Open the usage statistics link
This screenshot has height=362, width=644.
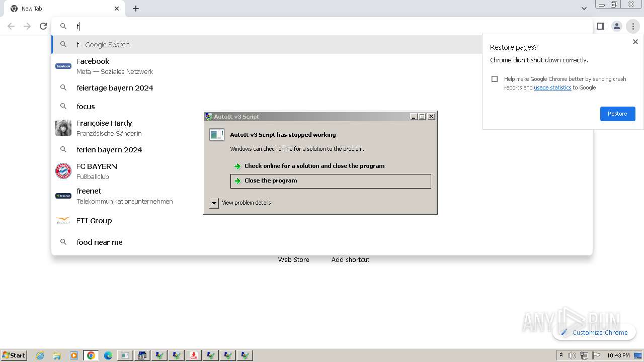[x=552, y=87]
